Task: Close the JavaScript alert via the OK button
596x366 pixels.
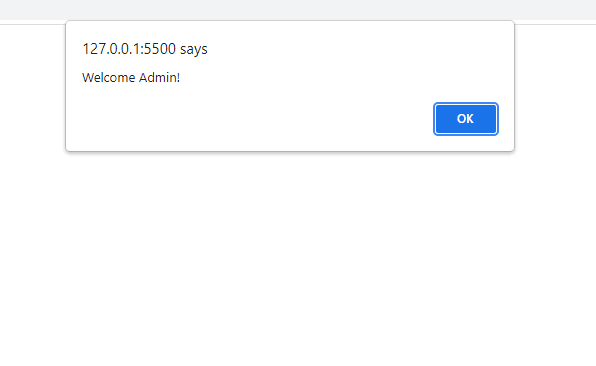Action: coord(466,119)
